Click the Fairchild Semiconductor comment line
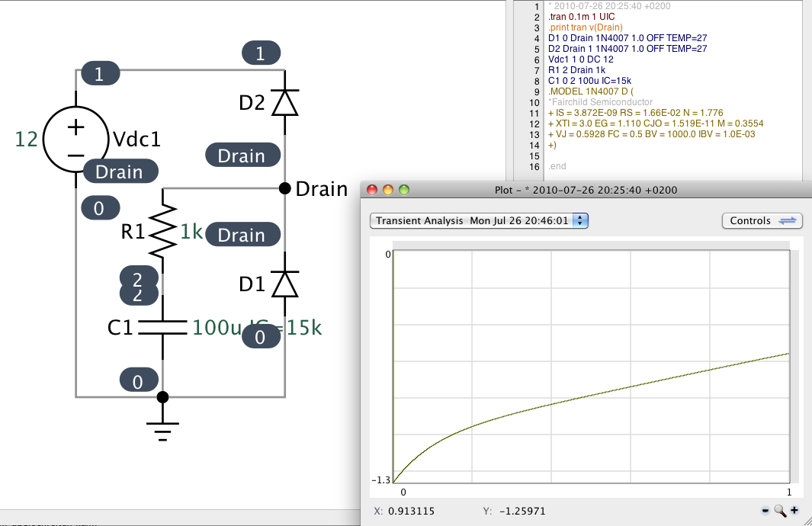The image size is (812, 526). click(x=600, y=102)
